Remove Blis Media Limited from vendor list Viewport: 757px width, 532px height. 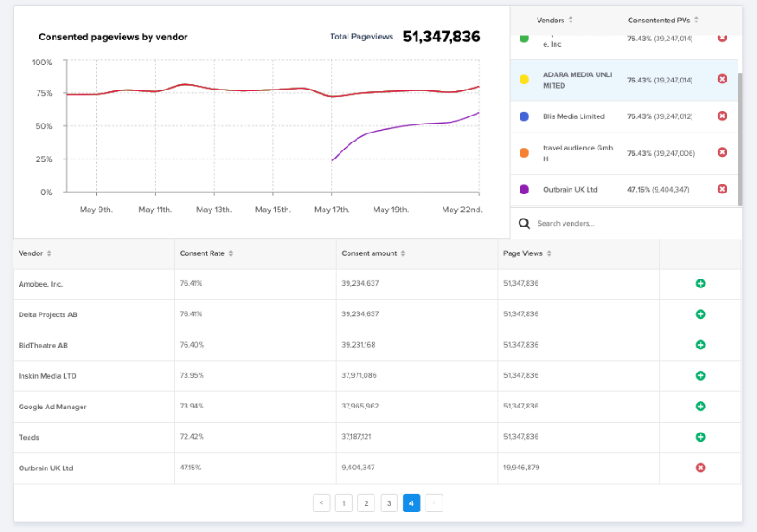pos(722,116)
